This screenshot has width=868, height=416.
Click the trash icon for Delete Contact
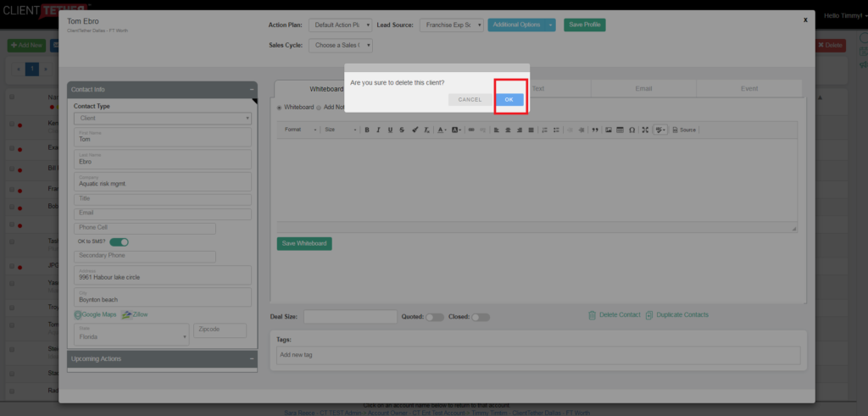(x=592, y=315)
